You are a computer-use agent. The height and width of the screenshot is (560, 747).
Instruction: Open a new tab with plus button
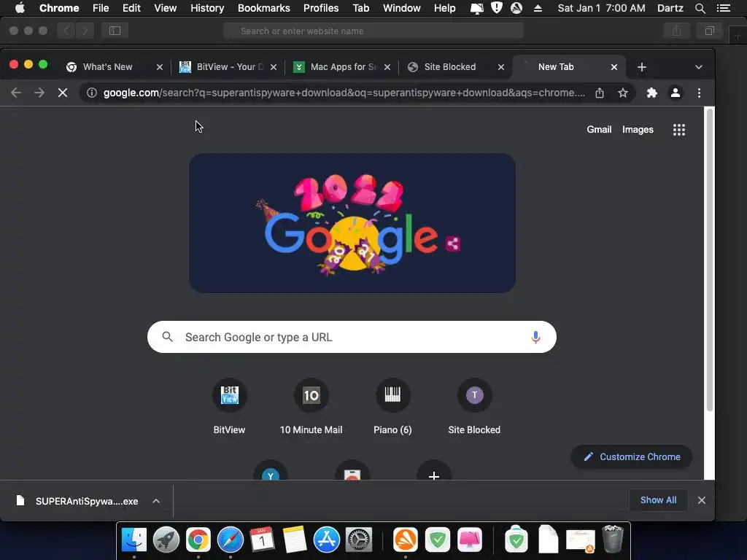click(x=642, y=67)
